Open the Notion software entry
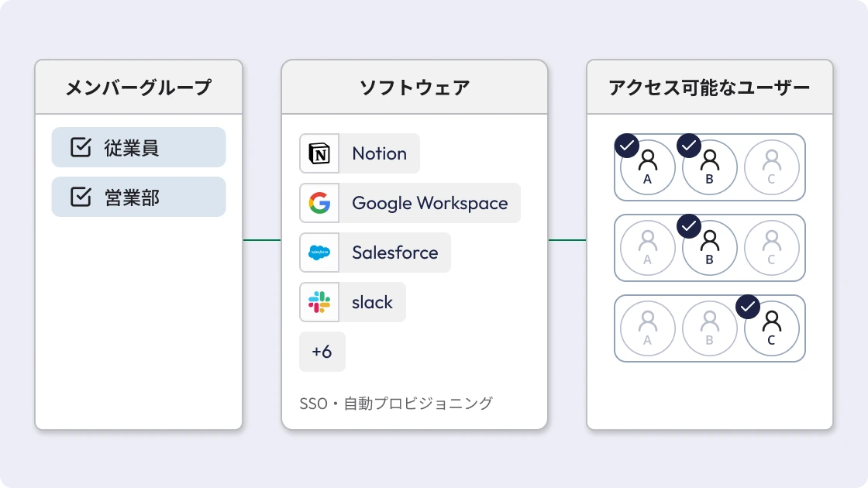The width and height of the screenshot is (868, 488). [360, 153]
